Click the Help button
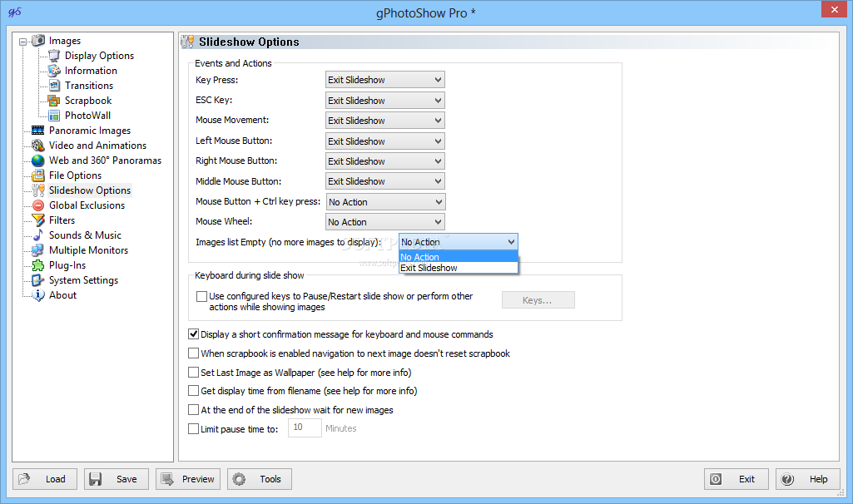Image resolution: width=853 pixels, height=504 pixels. 808,479
